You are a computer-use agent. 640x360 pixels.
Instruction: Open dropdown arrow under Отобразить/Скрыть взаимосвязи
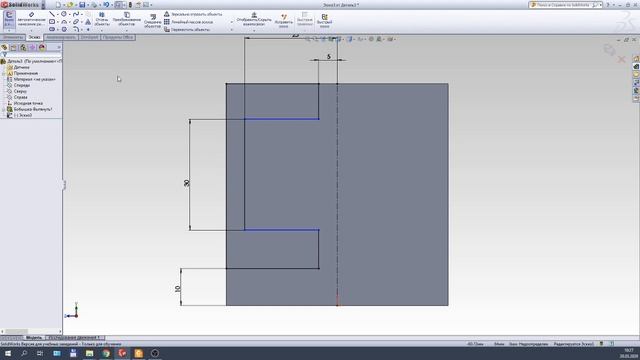click(x=254, y=30)
